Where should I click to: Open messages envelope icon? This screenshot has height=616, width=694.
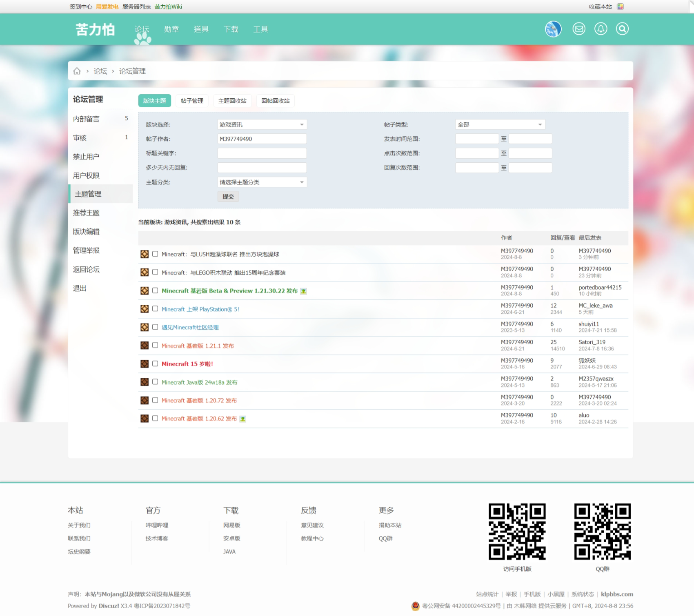pyautogui.click(x=579, y=29)
